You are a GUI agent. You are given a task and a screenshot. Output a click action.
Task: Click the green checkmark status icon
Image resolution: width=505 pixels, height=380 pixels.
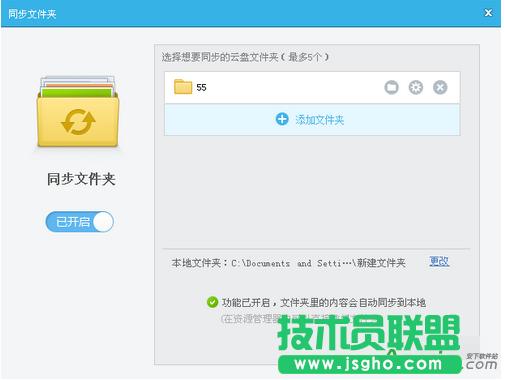pyautogui.click(x=212, y=302)
